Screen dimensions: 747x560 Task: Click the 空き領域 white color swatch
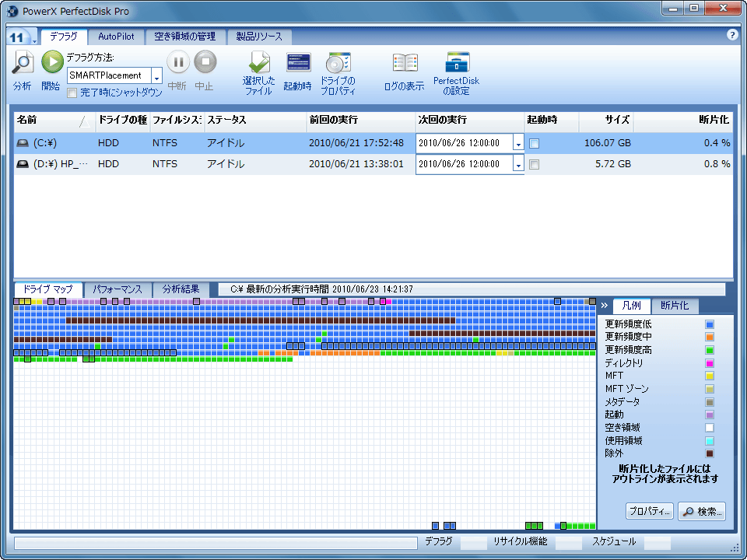[x=710, y=428]
